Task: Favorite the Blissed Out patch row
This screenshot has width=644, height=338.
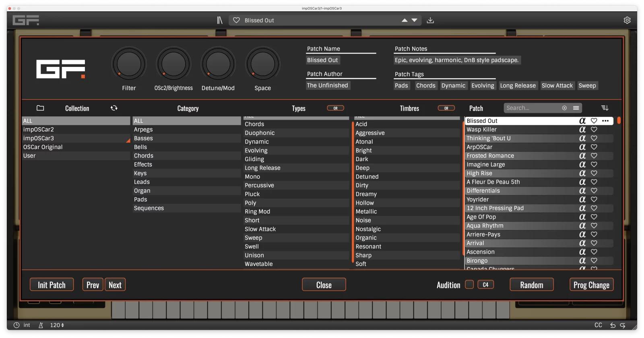Action: coord(594,121)
